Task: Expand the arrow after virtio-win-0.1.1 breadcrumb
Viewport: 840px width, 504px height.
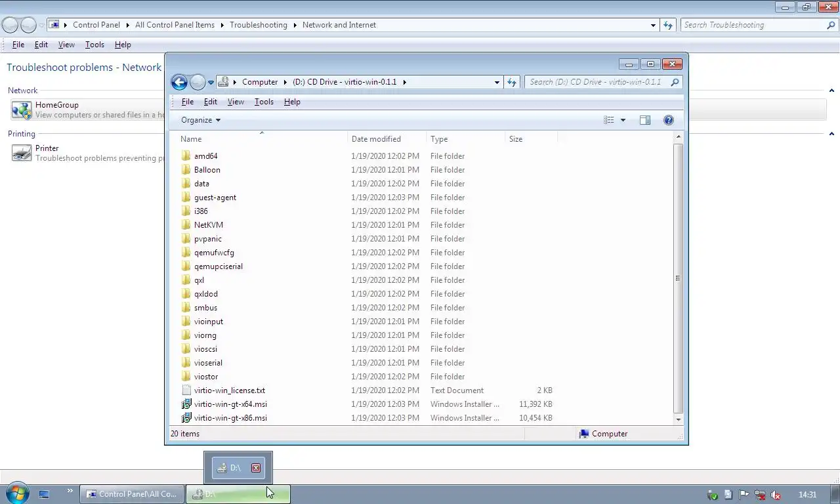Action: (x=404, y=82)
